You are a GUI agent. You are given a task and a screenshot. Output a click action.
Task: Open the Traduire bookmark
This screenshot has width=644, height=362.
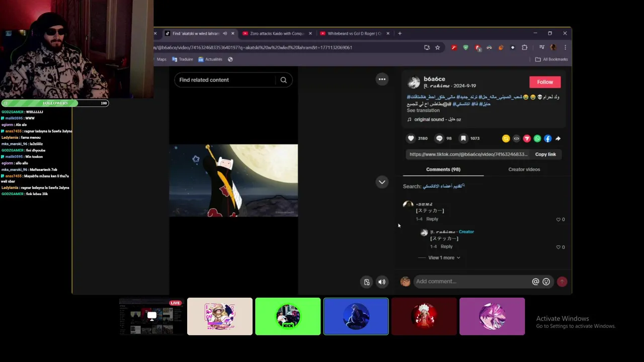(x=183, y=59)
